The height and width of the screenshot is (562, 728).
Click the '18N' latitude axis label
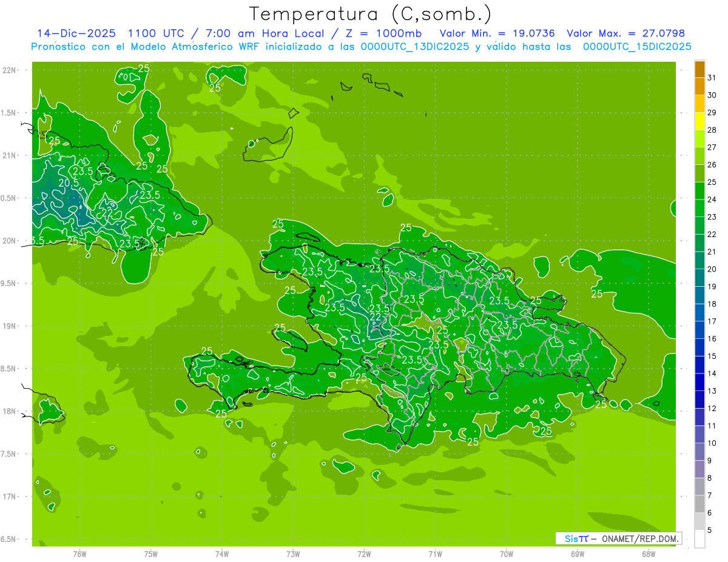coord(10,411)
